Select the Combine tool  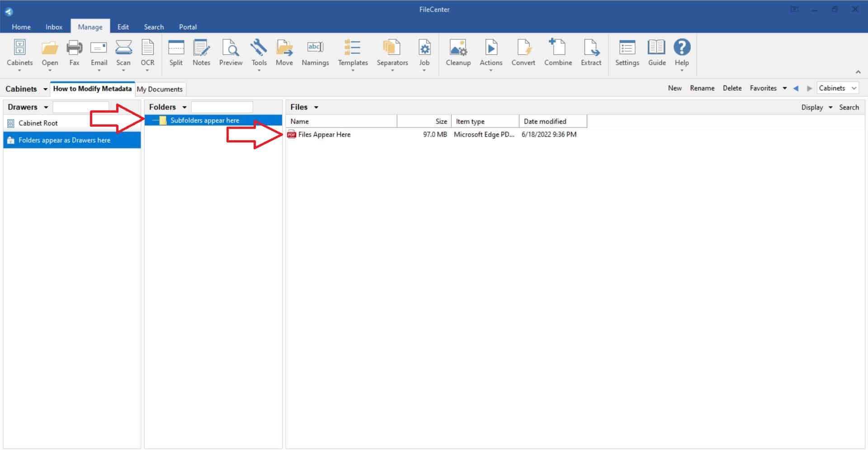click(x=558, y=53)
